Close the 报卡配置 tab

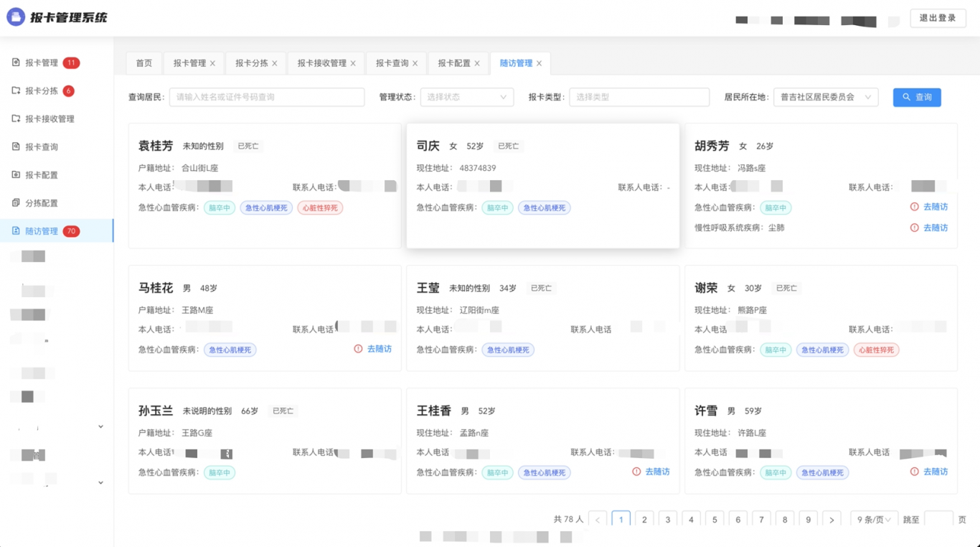pyautogui.click(x=477, y=63)
